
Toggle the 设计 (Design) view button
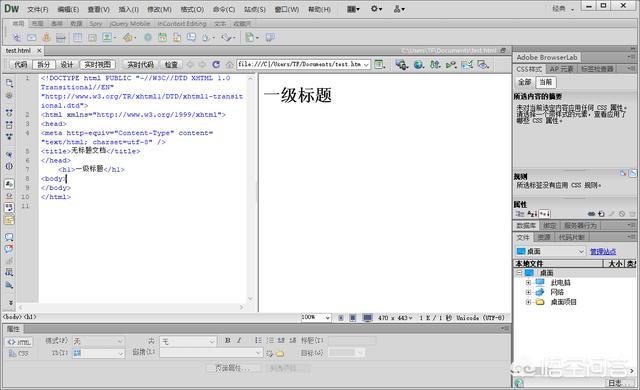tap(67, 64)
